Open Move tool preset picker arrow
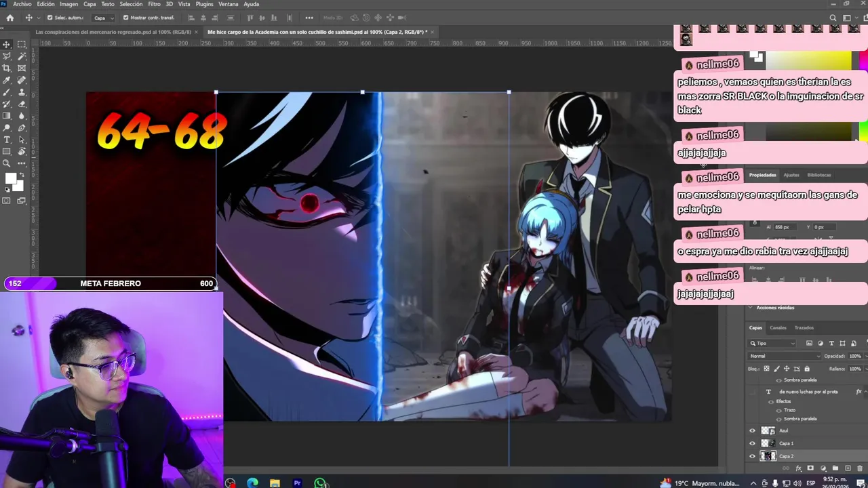The height and width of the screenshot is (488, 868). [x=37, y=18]
